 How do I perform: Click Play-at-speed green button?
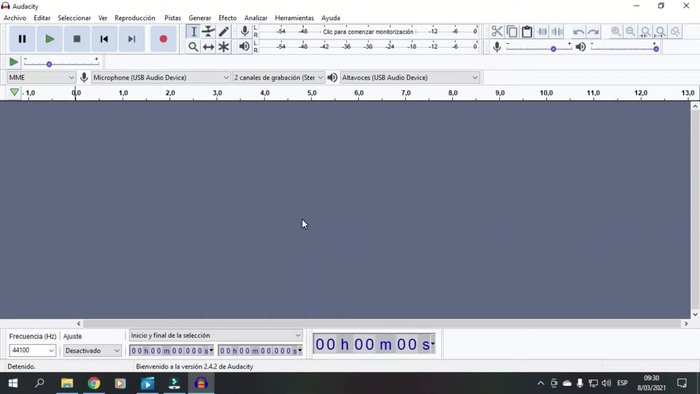pyautogui.click(x=13, y=62)
